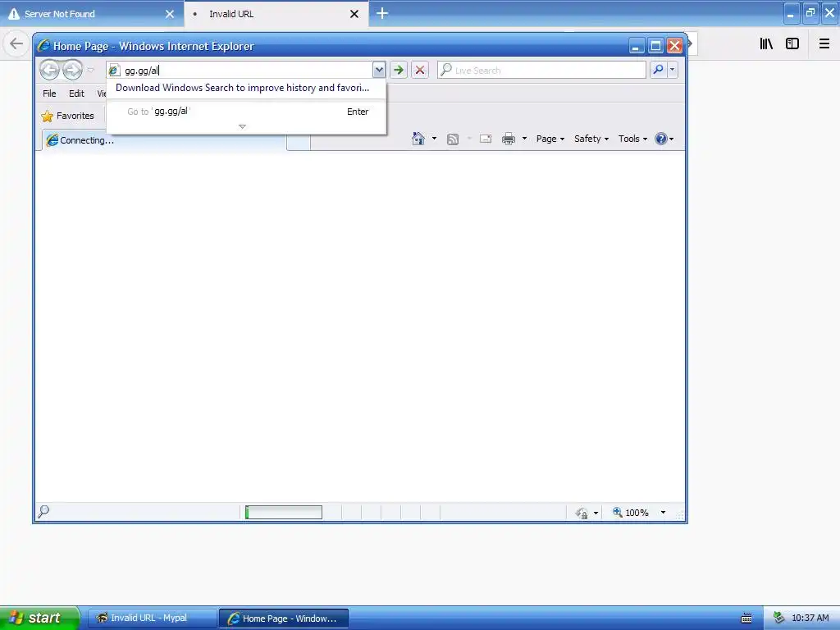Switch to Invalid URL - Mypal taskbar item

click(152, 619)
